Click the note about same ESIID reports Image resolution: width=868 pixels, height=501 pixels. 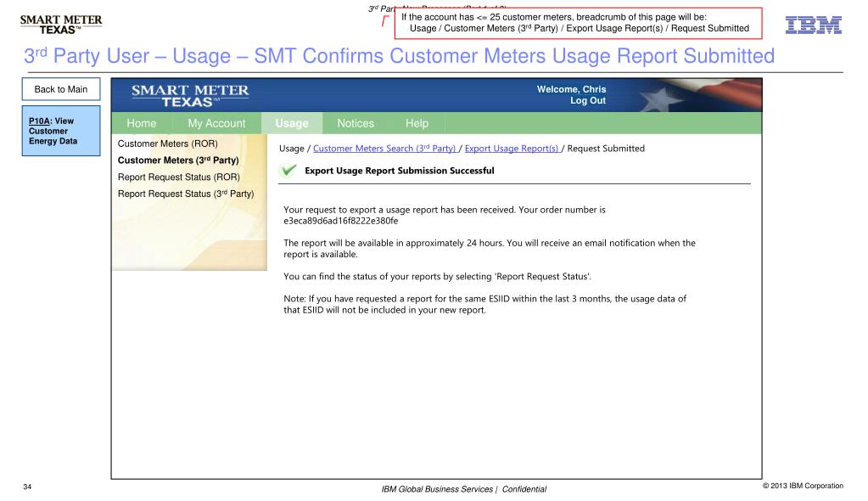click(485, 304)
